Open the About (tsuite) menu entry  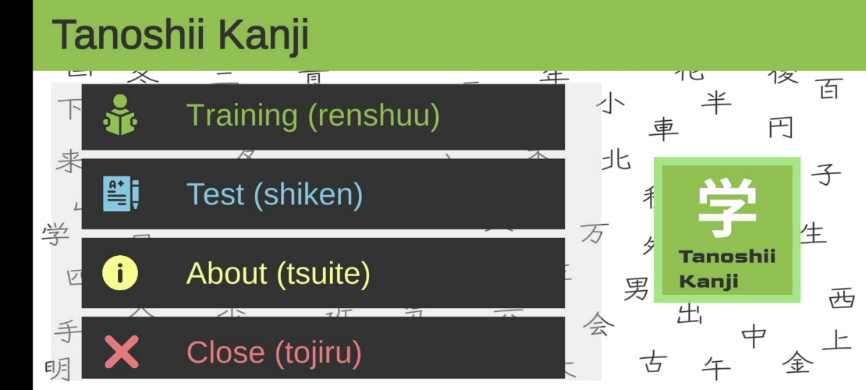click(x=323, y=273)
